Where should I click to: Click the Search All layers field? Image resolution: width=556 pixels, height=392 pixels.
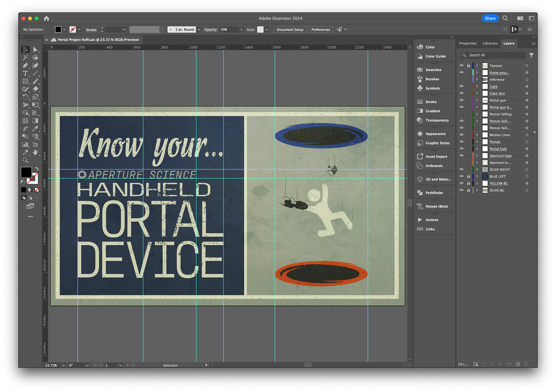tap(496, 55)
